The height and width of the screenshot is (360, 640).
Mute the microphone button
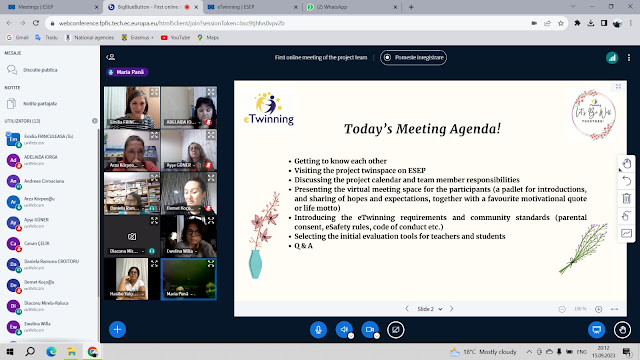point(318,330)
